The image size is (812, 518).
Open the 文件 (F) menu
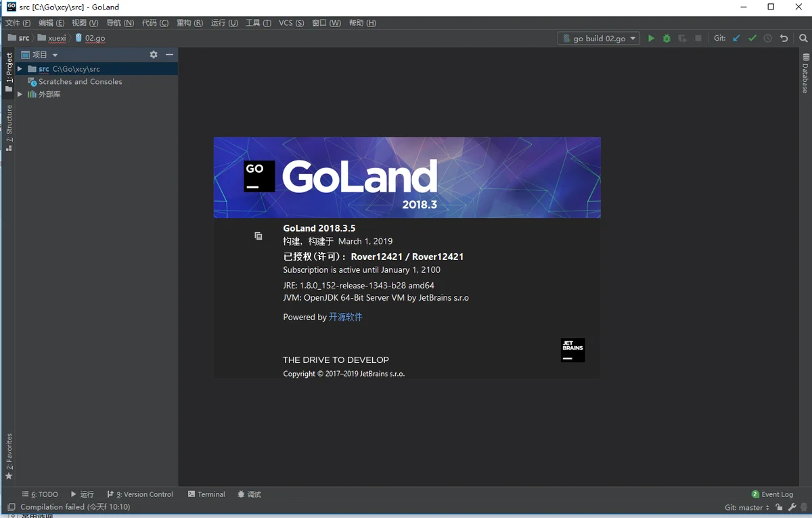18,23
